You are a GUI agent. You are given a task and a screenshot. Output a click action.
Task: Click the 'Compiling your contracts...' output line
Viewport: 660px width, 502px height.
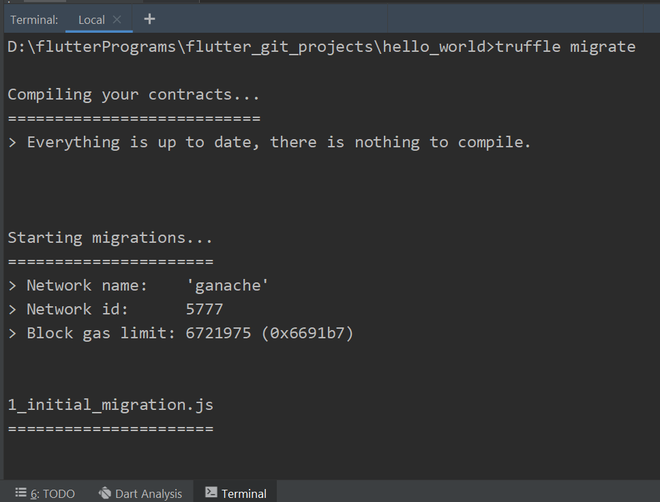[133, 94]
